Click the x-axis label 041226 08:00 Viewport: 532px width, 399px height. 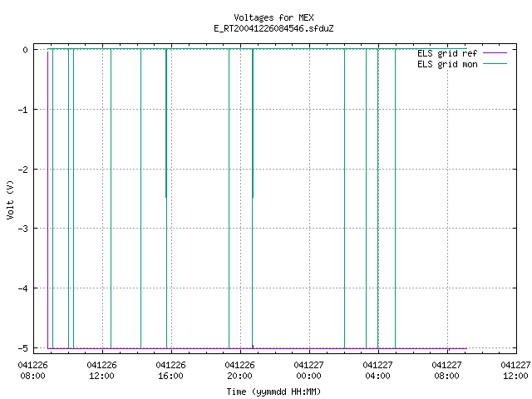[x=32, y=371]
